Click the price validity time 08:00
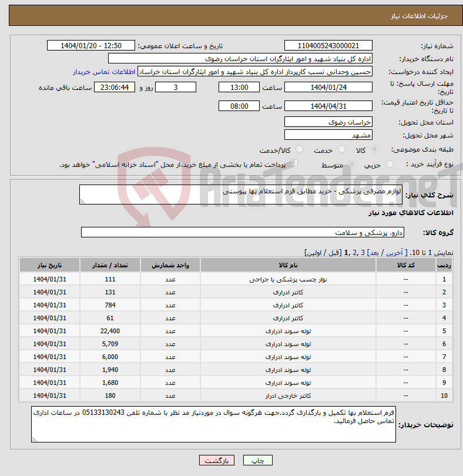 pos(239,106)
